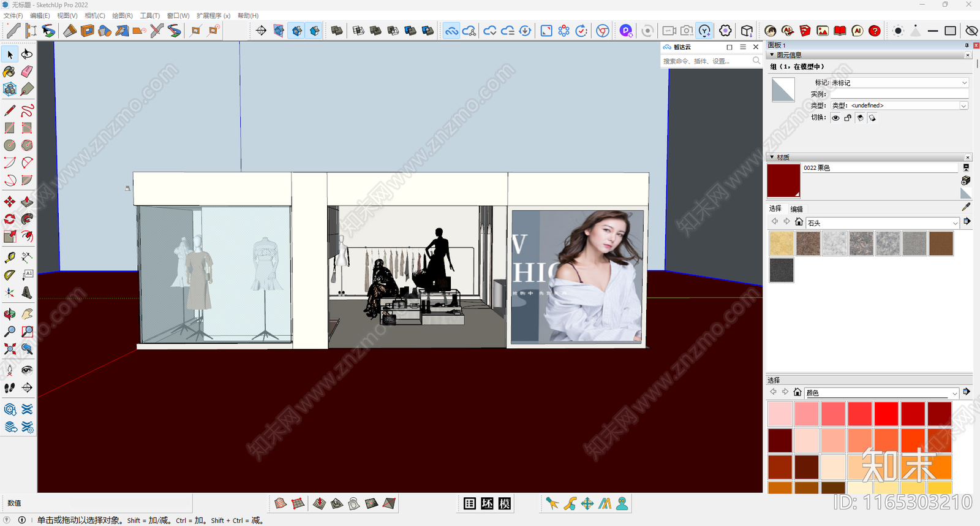Toggle the receive shadows icon
This screenshot has height=526, width=980.
(860, 118)
